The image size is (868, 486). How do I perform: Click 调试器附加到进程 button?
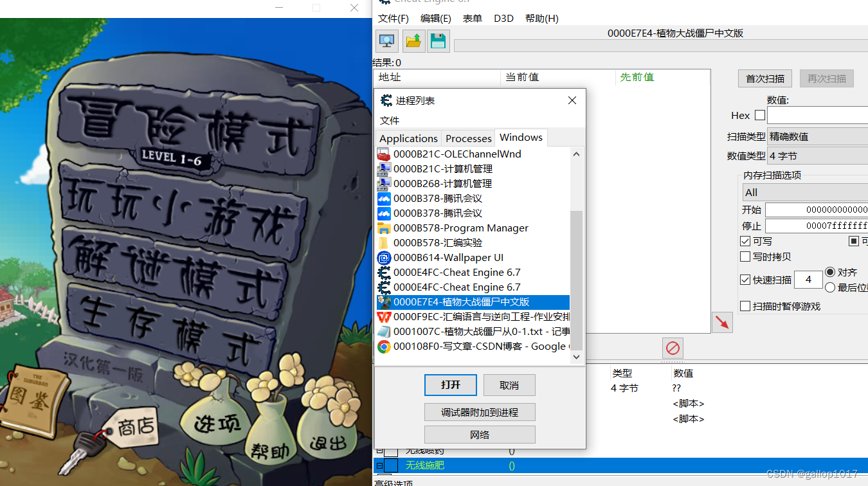point(480,412)
